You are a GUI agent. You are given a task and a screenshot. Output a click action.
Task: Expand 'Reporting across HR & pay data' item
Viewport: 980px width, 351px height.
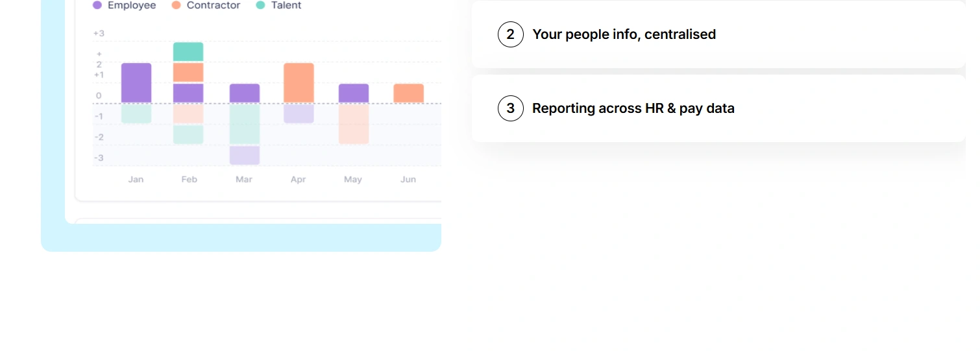click(633, 108)
